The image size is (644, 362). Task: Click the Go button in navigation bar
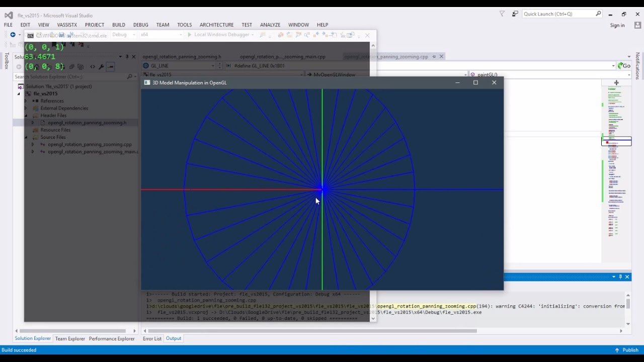click(624, 66)
